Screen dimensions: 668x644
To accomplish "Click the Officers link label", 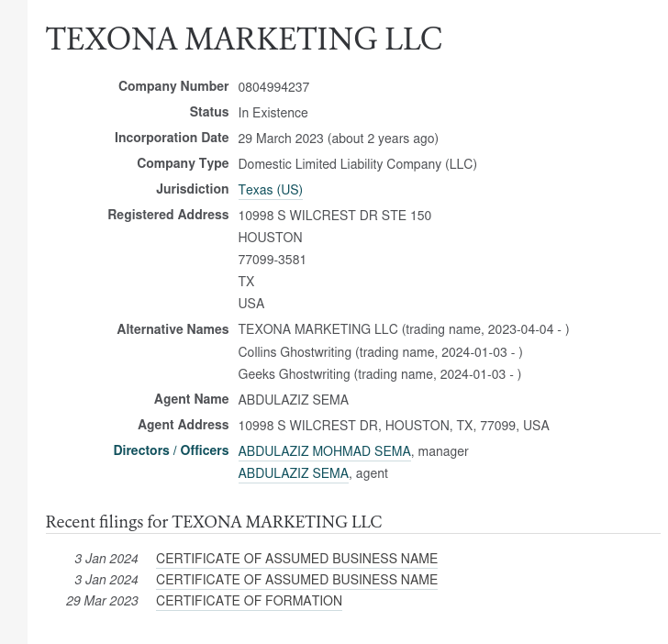I will (x=204, y=450).
